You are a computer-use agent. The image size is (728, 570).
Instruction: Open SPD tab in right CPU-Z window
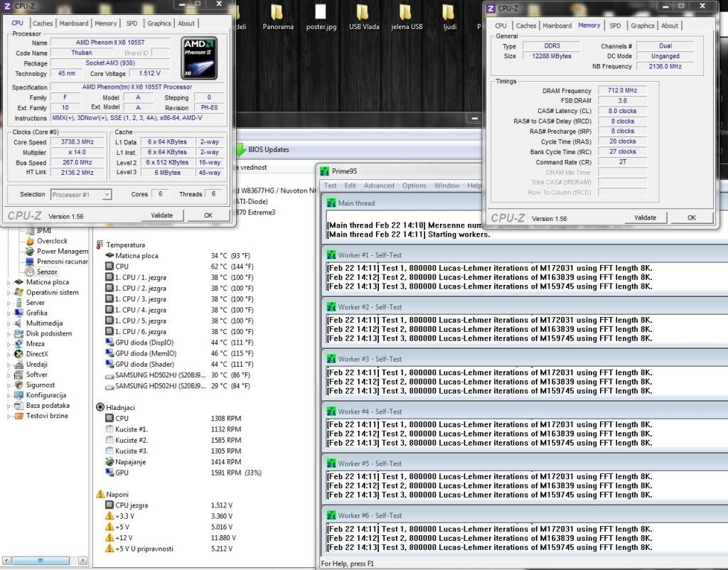(x=615, y=26)
